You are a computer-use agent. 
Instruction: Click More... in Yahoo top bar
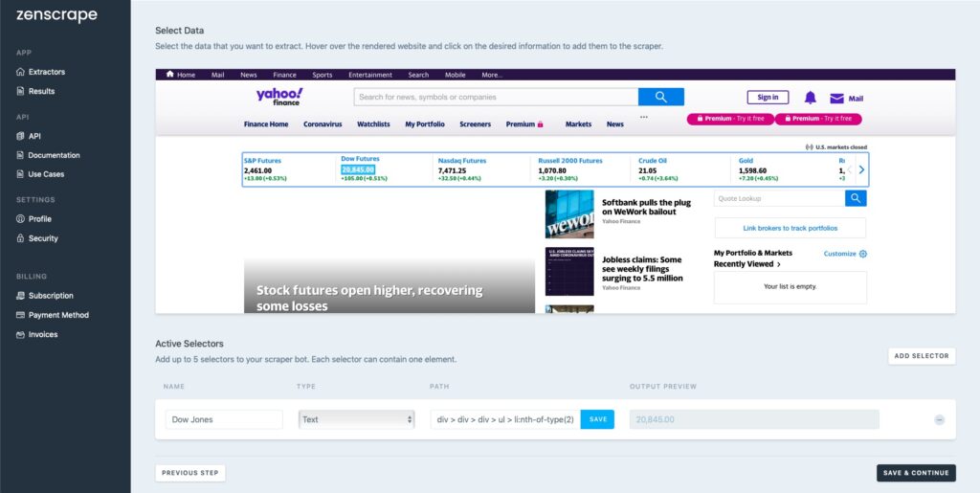[492, 75]
